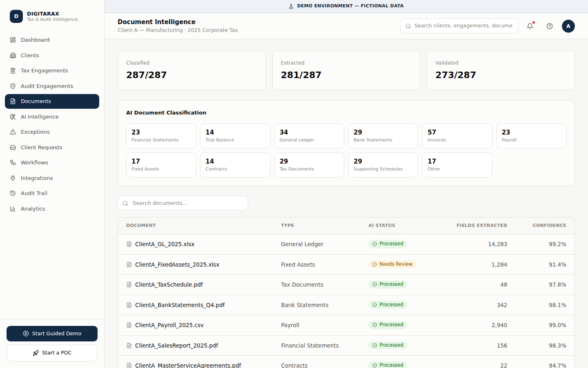
Task: Select the General Ledger classification card
Action: tap(309, 136)
